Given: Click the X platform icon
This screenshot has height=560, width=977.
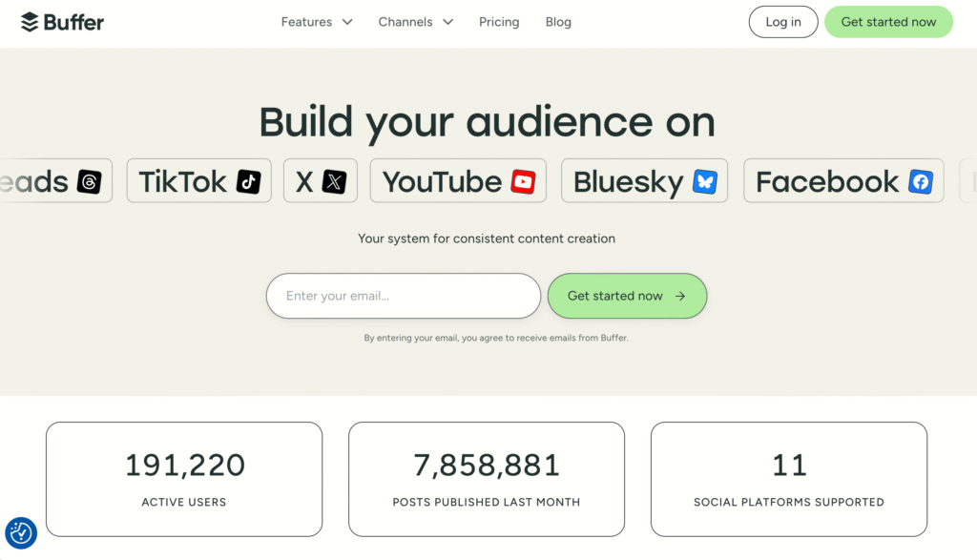Looking at the screenshot, I should point(334,181).
